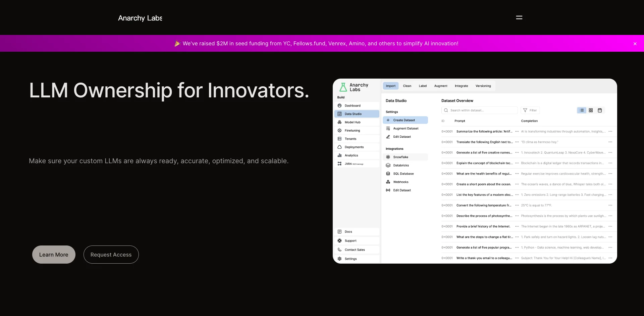Click the Webhooks integration icon
This screenshot has width=644, height=316.
click(x=388, y=182)
